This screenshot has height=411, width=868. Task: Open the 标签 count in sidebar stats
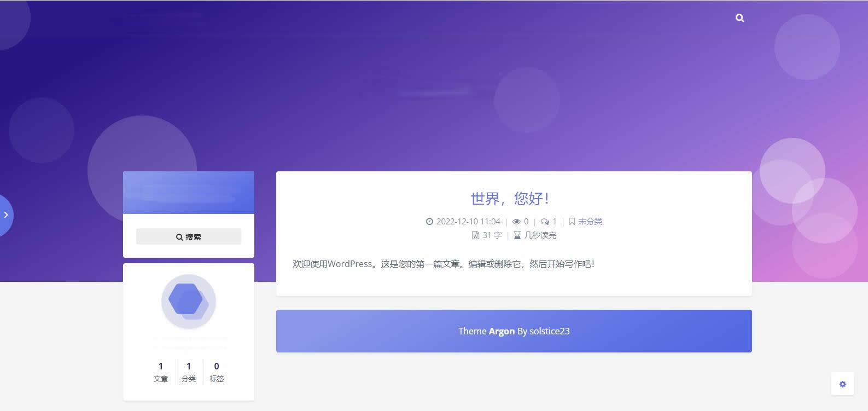click(217, 372)
